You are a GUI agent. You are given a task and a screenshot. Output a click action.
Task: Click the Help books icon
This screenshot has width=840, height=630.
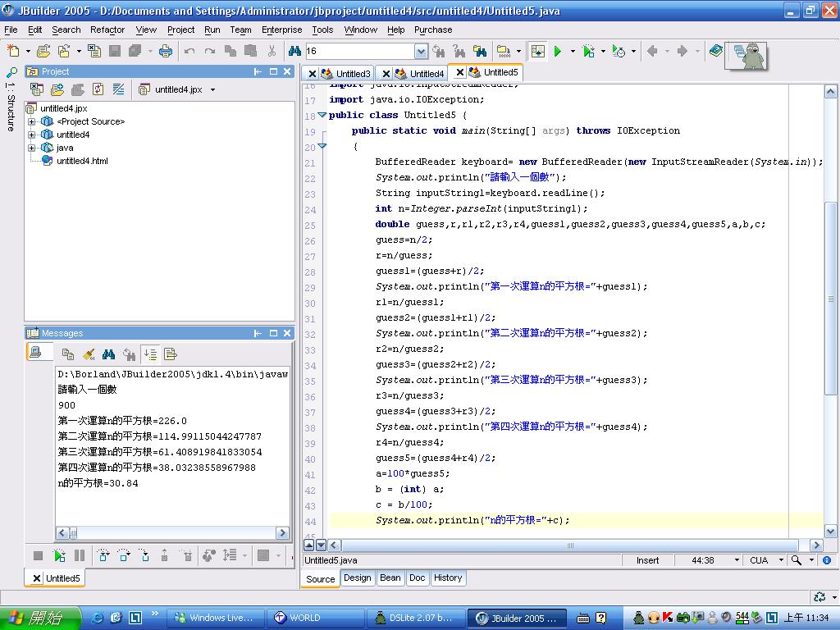tap(715, 52)
